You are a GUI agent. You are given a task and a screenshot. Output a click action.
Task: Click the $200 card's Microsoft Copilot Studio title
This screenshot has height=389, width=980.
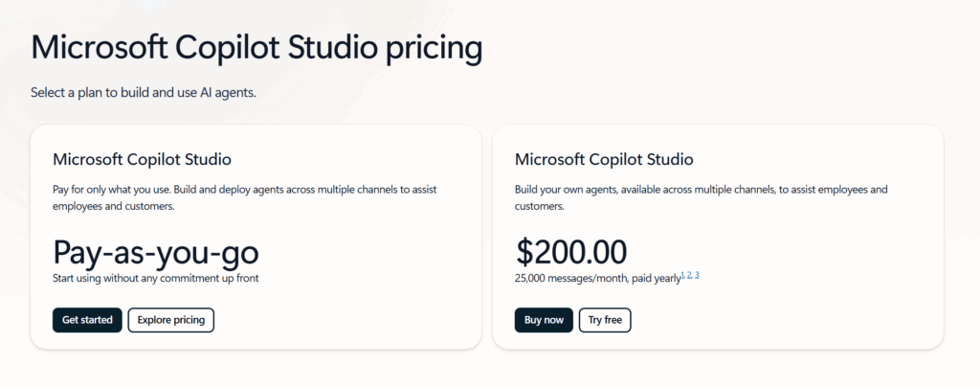coord(604,159)
